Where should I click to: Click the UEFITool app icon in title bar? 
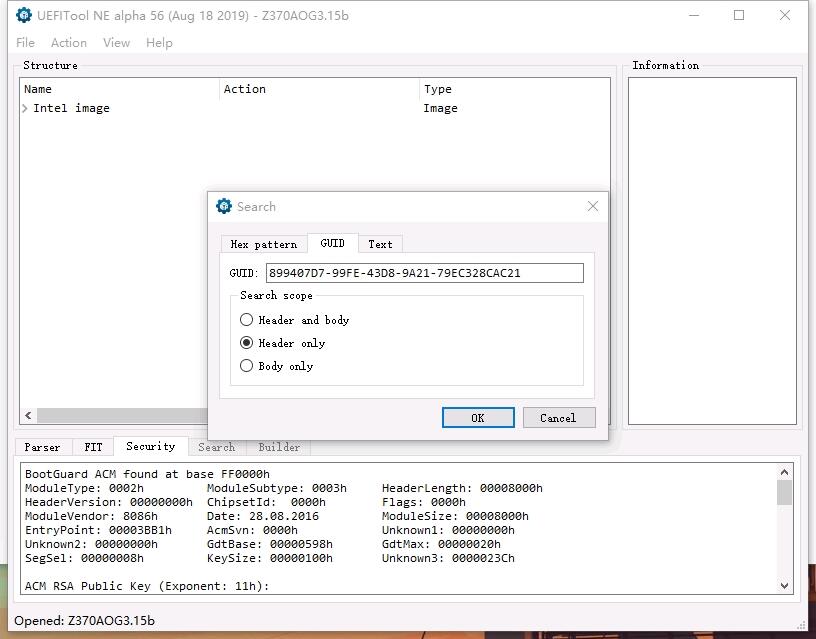point(24,15)
